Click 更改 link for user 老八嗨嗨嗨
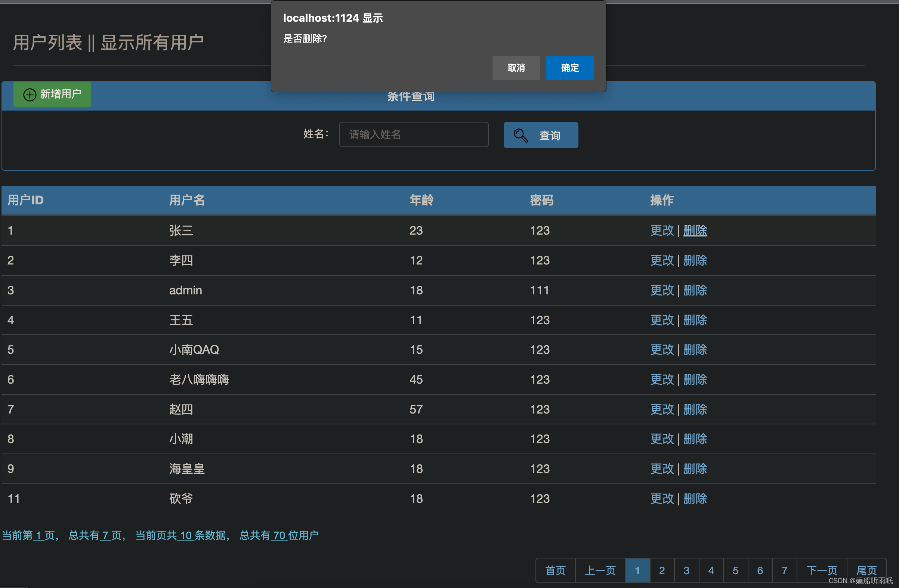This screenshot has height=588, width=899. tap(662, 379)
